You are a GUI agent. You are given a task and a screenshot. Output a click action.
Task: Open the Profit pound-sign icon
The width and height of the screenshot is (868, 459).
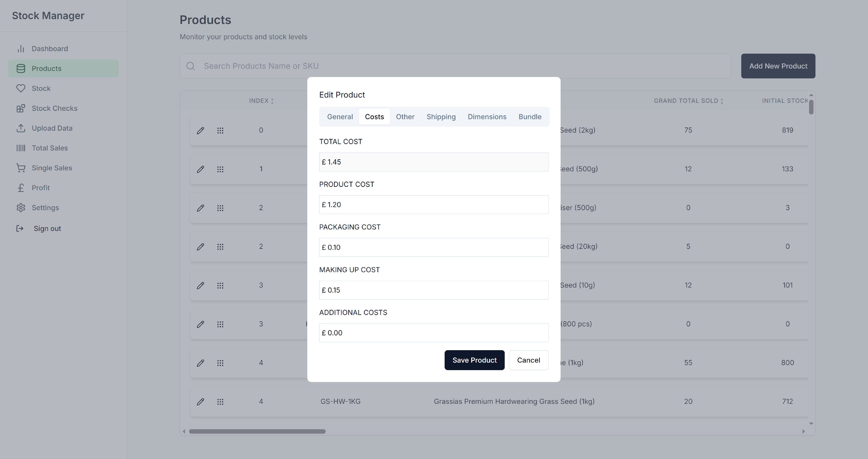click(21, 188)
